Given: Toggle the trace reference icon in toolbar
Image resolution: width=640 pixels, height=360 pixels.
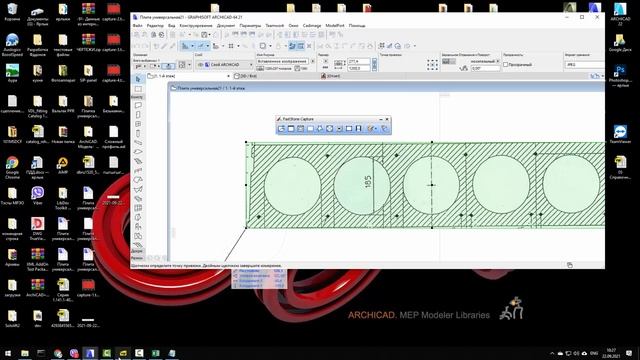Looking at the screenshot, I should (263, 46).
